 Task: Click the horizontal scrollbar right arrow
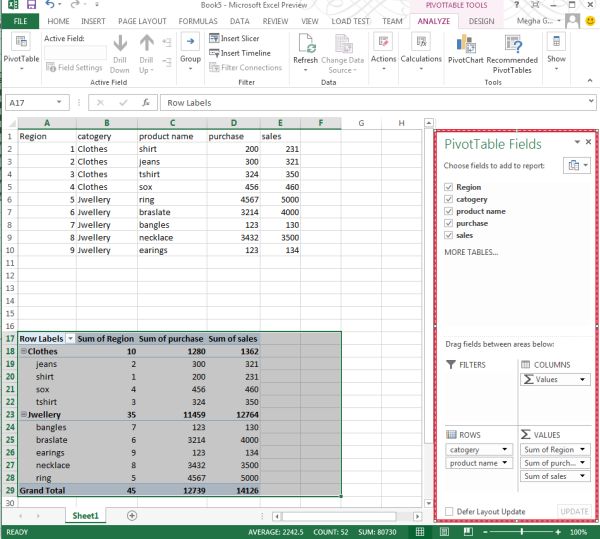417,516
